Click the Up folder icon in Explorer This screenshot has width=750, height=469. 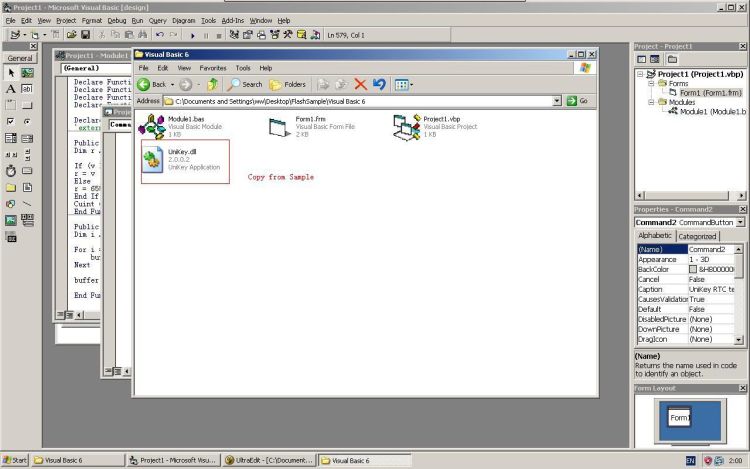point(213,85)
